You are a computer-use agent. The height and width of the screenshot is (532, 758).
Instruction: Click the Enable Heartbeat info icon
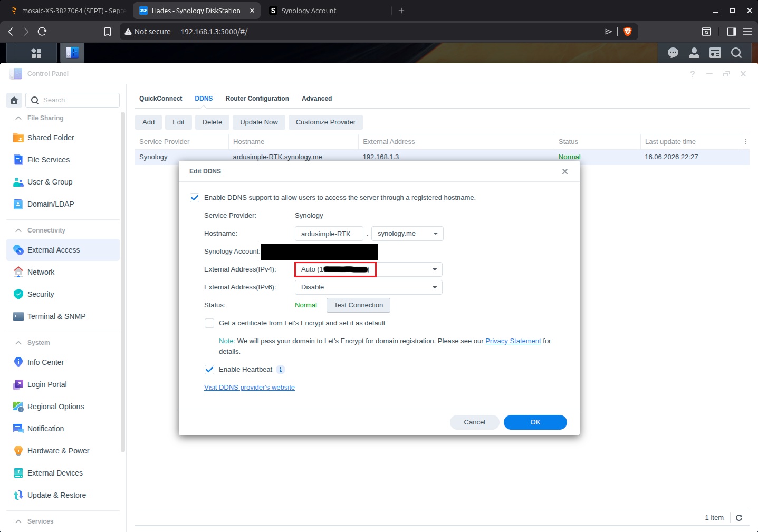click(x=281, y=370)
